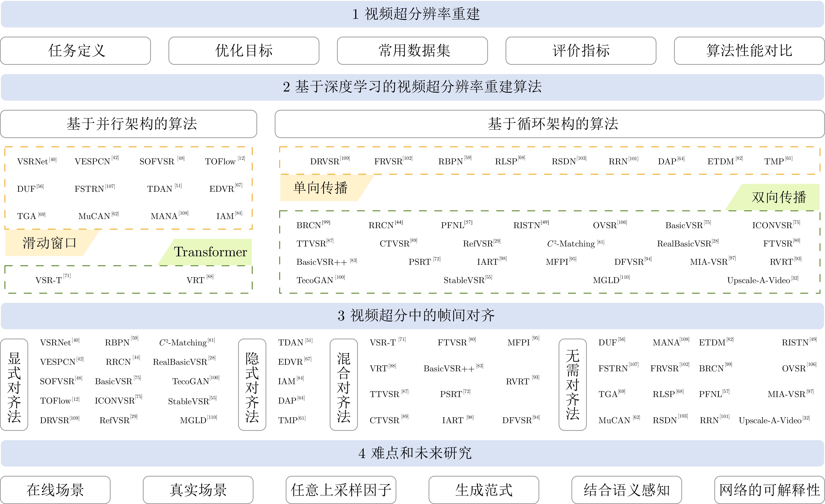This screenshot has height=504, width=825.
Task: Click RBPN in the unidirectional group
Action: coord(455,161)
